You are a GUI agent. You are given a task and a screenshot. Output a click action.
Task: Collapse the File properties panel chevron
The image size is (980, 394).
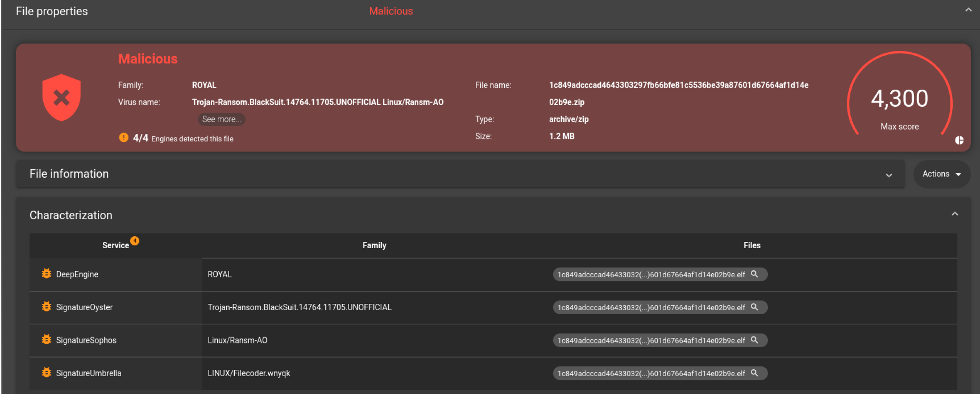[x=969, y=10]
